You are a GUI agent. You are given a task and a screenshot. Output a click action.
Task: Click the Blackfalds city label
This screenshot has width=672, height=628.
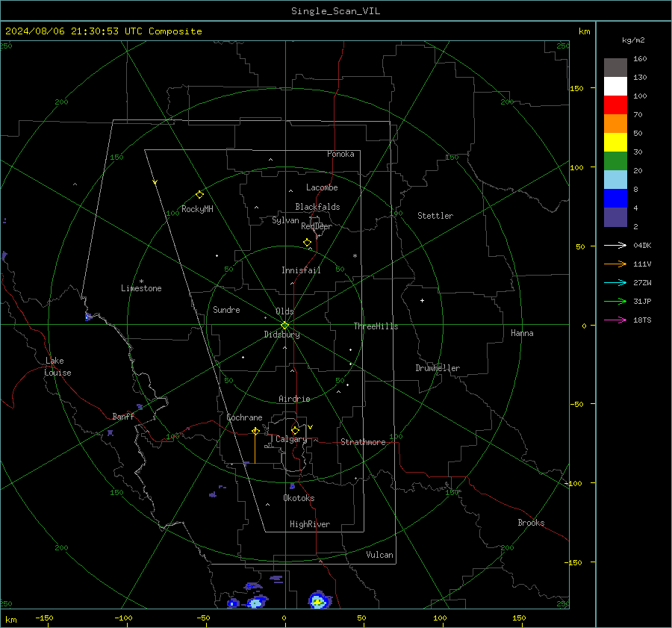click(x=317, y=207)
